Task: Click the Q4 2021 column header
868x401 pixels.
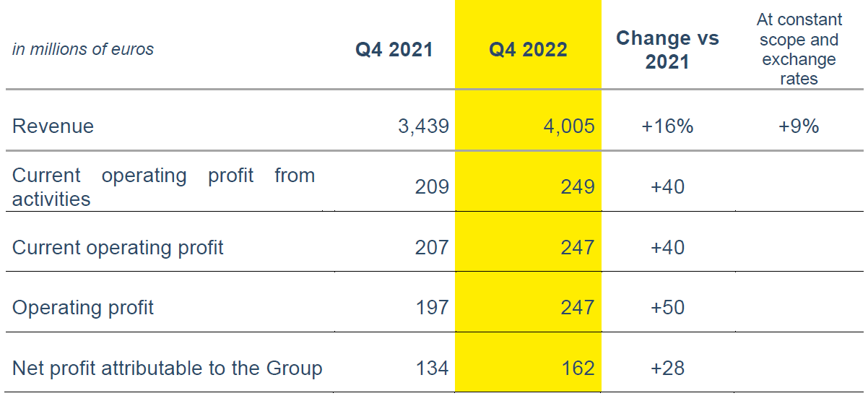Action: tap(394, 50)
